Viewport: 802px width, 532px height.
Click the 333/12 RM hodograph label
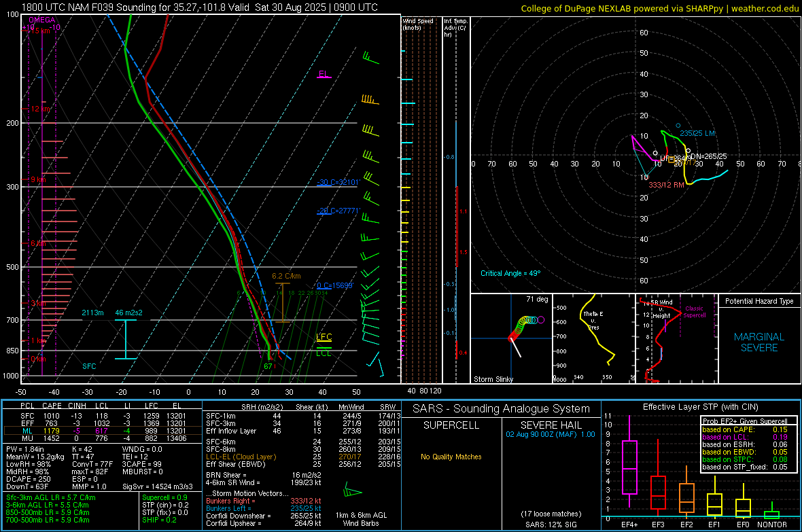(666, 185)
